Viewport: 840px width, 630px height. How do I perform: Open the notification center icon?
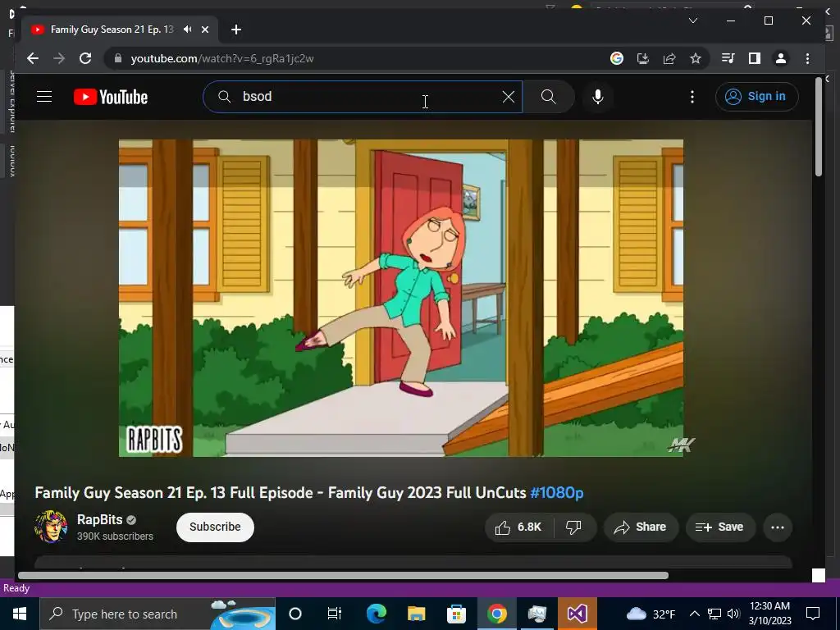pos(813,614)
